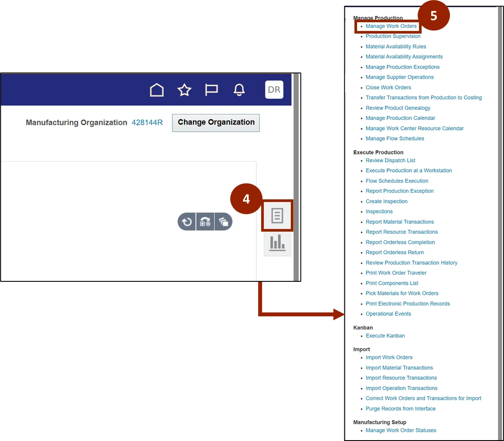Click the middle refresh-settings icon in the pill toolbar
The width and height of the screenshot is (504, 441).
(205, 222)
